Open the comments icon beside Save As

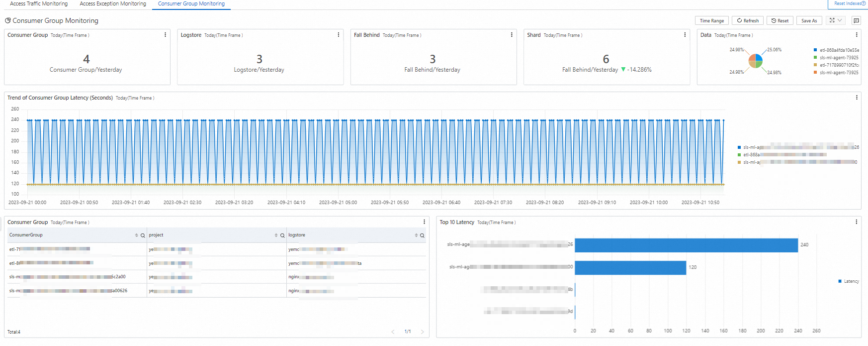tap(856, 20)
